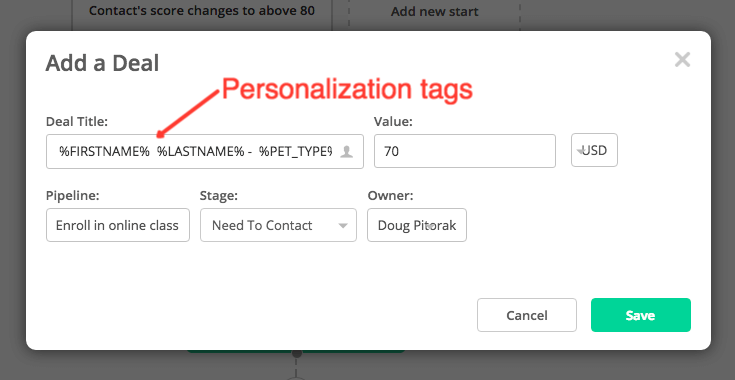
Task: Click the Value label
Action: pyautogui.click(x=393, y=122)
